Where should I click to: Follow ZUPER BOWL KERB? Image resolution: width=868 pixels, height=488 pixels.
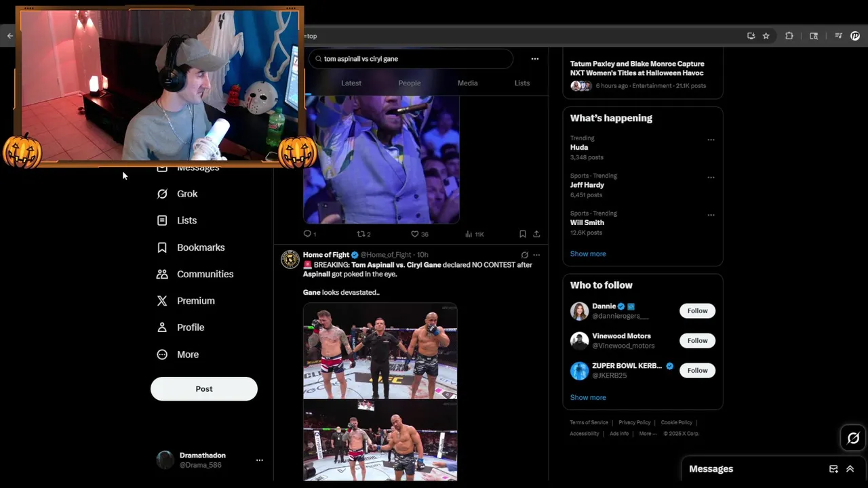pyautogui.click(x=697, y=371)
